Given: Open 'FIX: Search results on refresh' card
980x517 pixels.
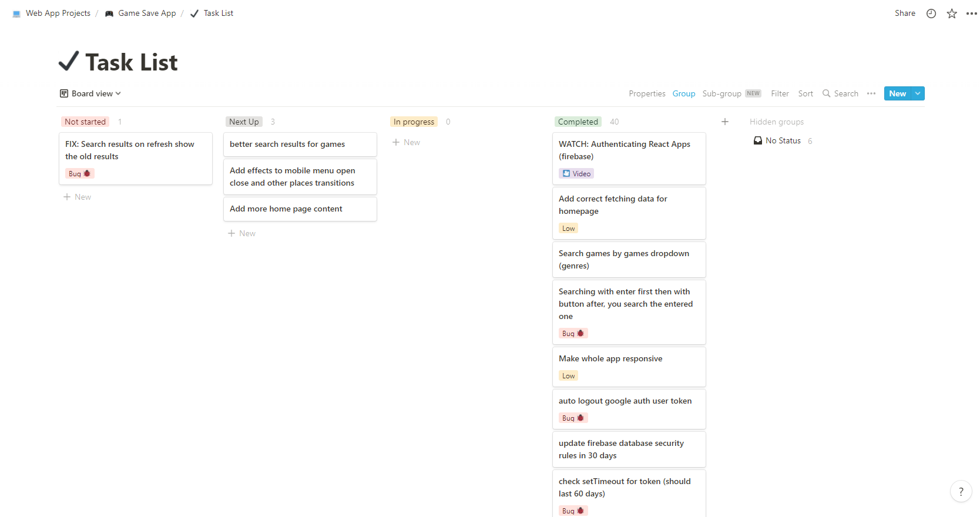Looking at the screenshot, I should click(136, 159).
